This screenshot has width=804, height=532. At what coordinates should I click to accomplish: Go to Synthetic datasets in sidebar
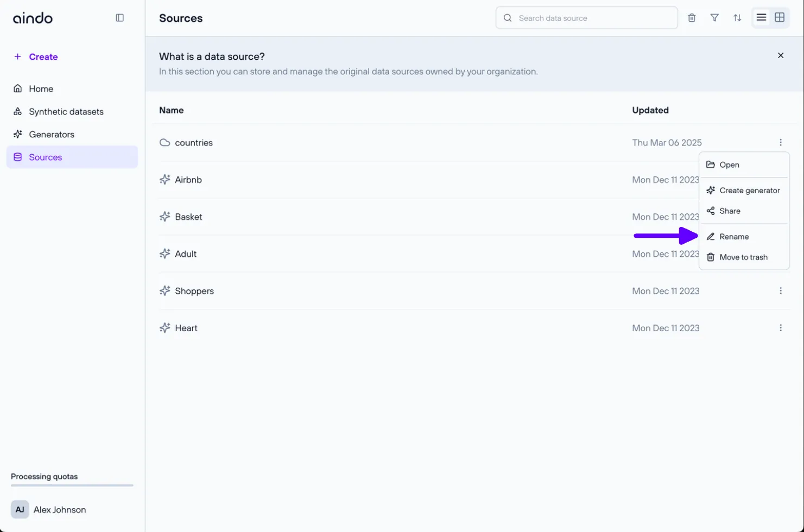[66, 112]
